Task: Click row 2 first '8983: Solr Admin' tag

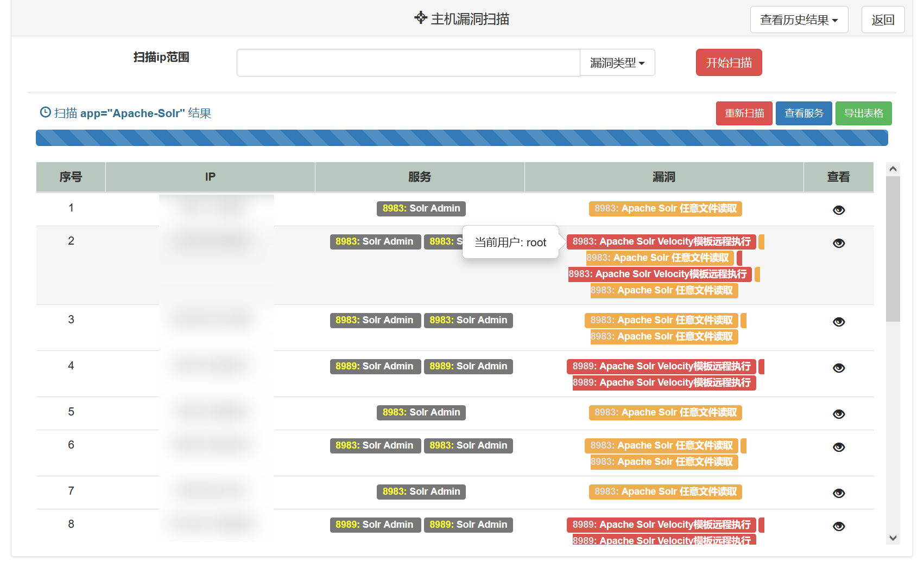Action: point(375,241)
